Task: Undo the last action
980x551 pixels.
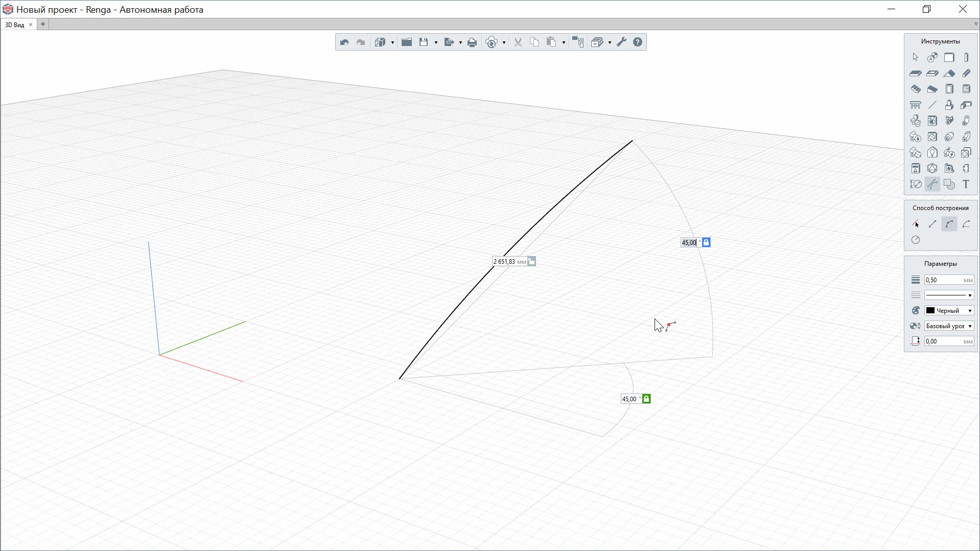Action: 344,42
